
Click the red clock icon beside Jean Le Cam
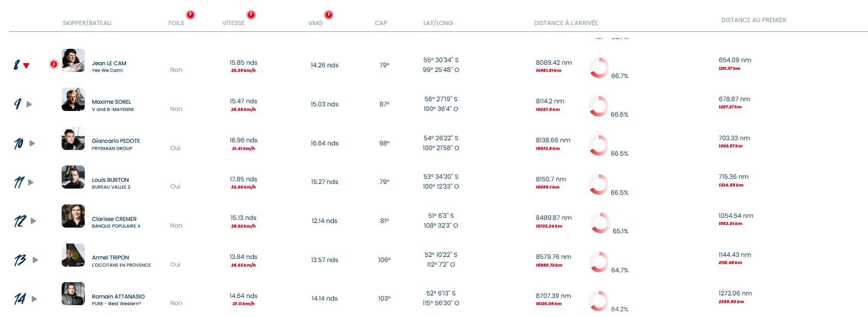point(54,64)
